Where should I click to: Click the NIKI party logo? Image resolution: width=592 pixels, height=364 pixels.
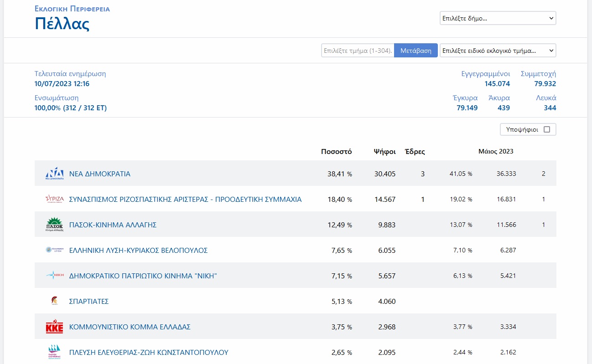pos(55,276)
